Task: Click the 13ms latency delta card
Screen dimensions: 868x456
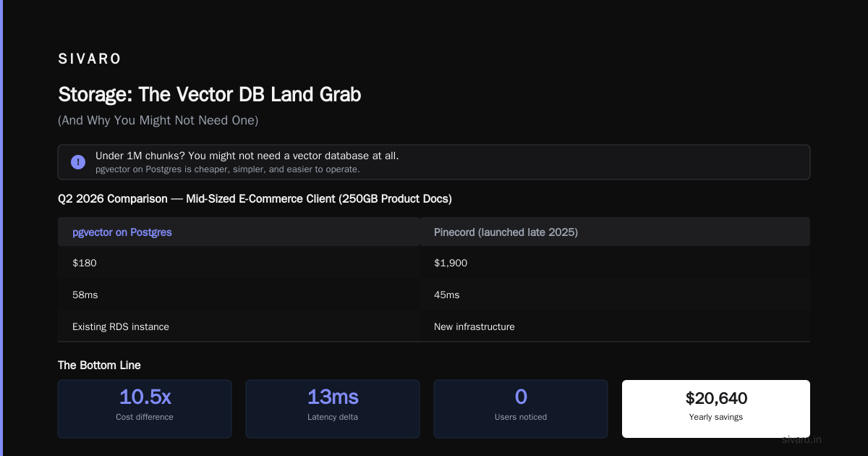Action: coord(333,409)
